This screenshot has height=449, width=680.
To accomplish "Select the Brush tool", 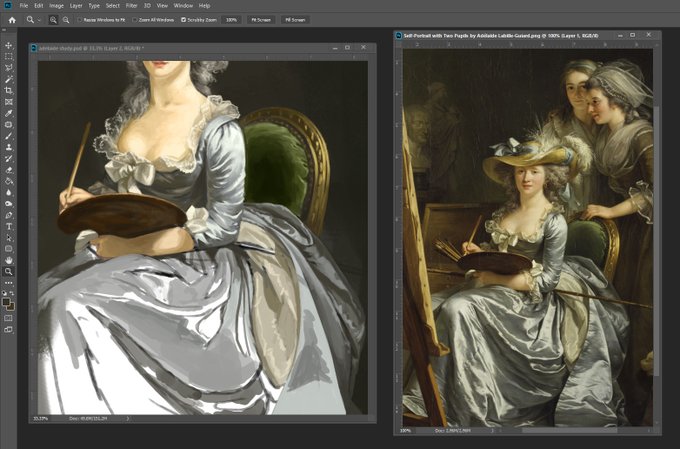I will [8, 136].
